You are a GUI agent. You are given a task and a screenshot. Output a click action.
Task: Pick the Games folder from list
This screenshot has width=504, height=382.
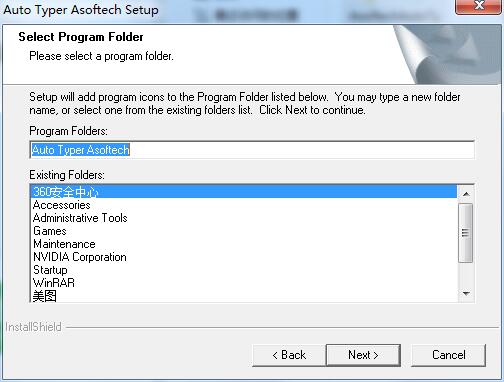(x=244, y=231)
